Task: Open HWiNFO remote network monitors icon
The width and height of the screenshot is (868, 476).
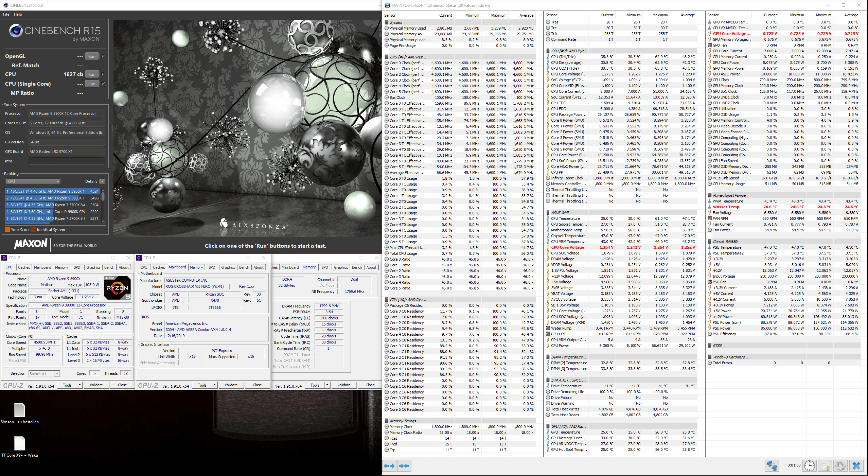Action: (x=772, y=465)
